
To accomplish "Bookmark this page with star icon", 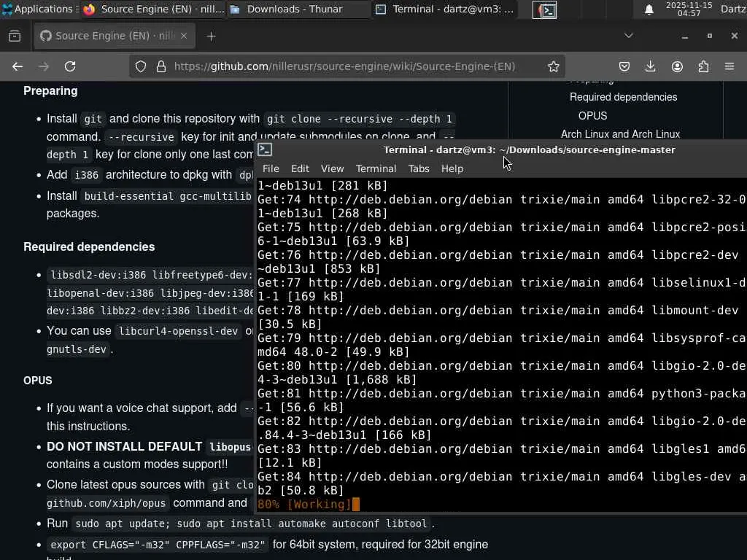I will tap(553, 66).
